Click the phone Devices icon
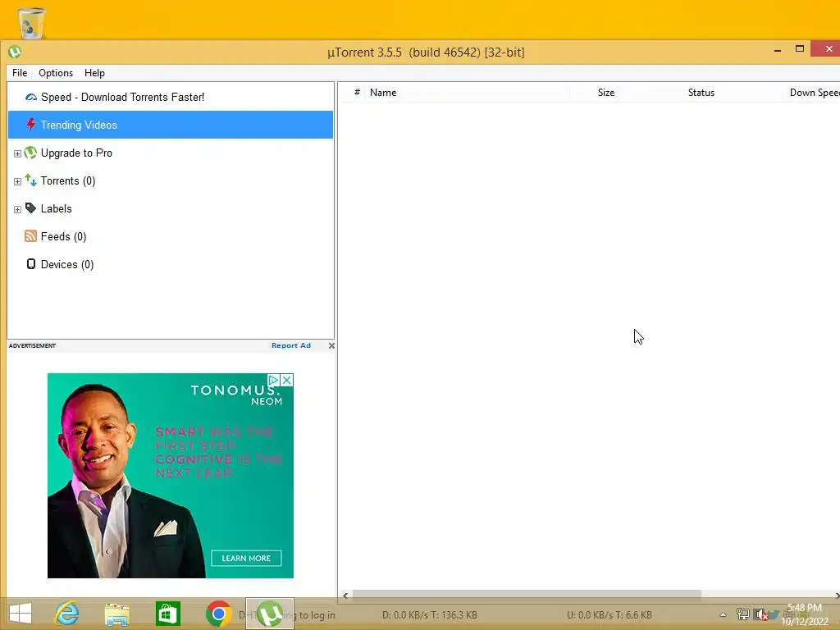The height and width of the screenshot is (630, 840). pyautogui.click(x=31, y=264)
